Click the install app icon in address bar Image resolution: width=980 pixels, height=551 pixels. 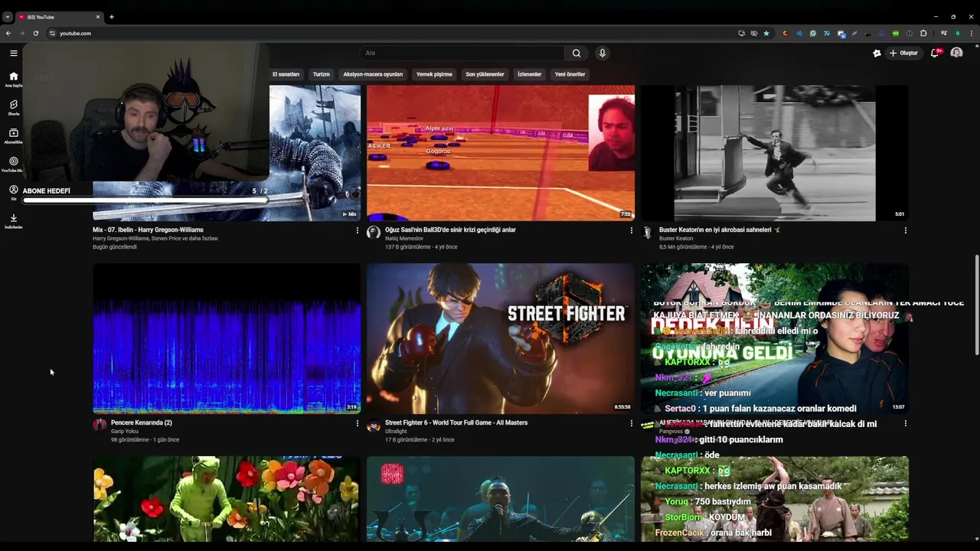click(x=742, y=33)
